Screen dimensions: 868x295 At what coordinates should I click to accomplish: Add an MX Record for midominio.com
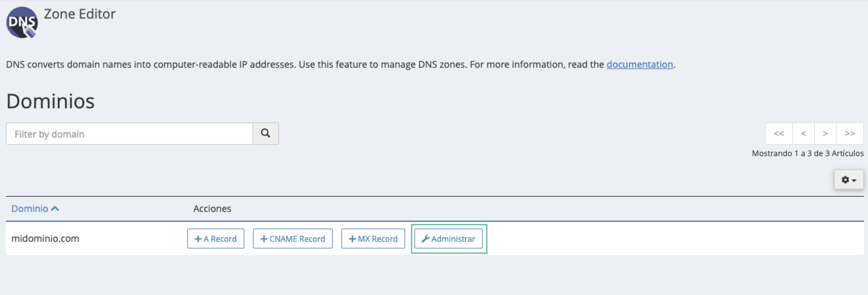coord(373,239)
